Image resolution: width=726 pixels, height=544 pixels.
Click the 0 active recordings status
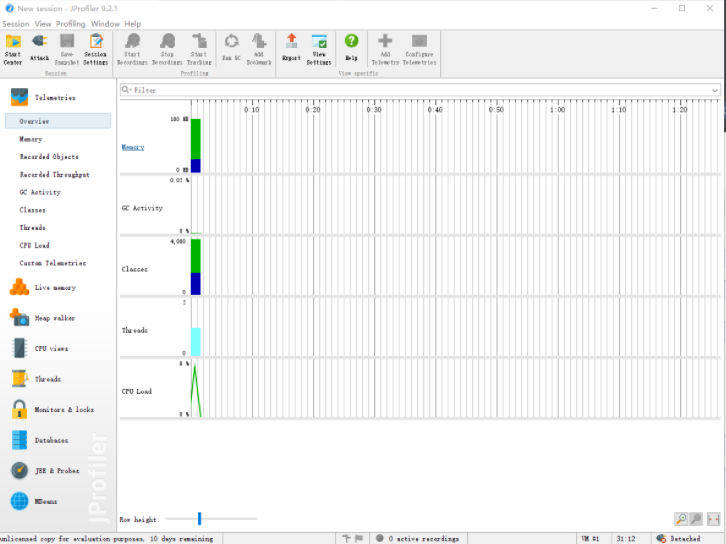pos(418,538)
